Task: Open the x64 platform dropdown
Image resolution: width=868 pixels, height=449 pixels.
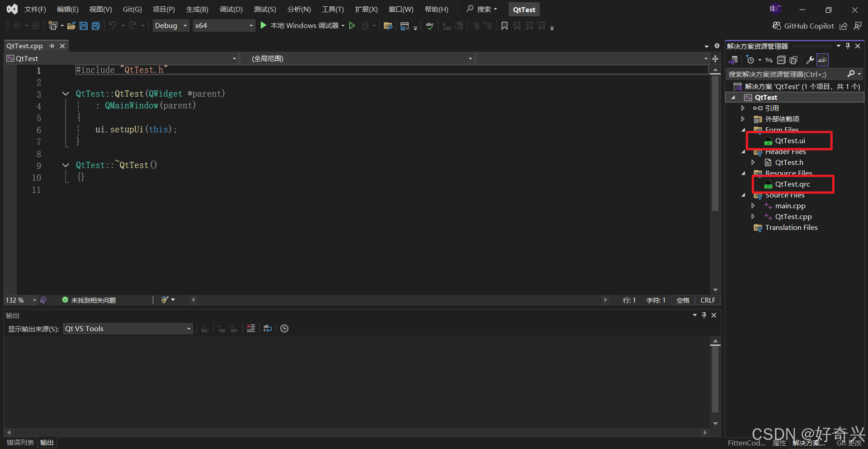Action: click(224, 25)
